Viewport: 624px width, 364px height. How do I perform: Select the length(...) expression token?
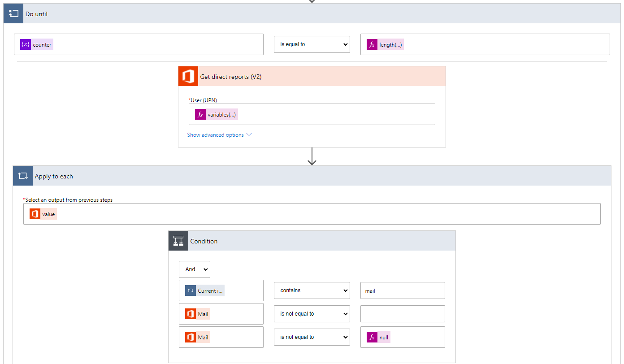(385, 44)
